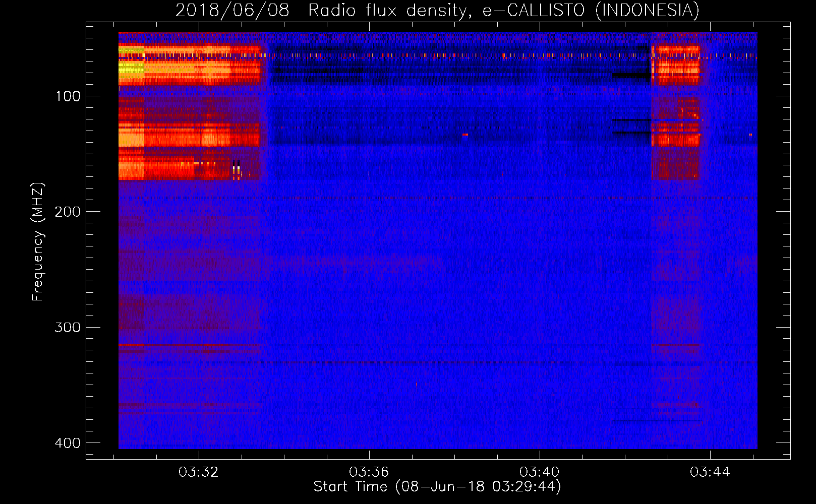Screen dimensions: 816x504
Task: Click the 100 frequency tick label
Action: tap(68, 96)
